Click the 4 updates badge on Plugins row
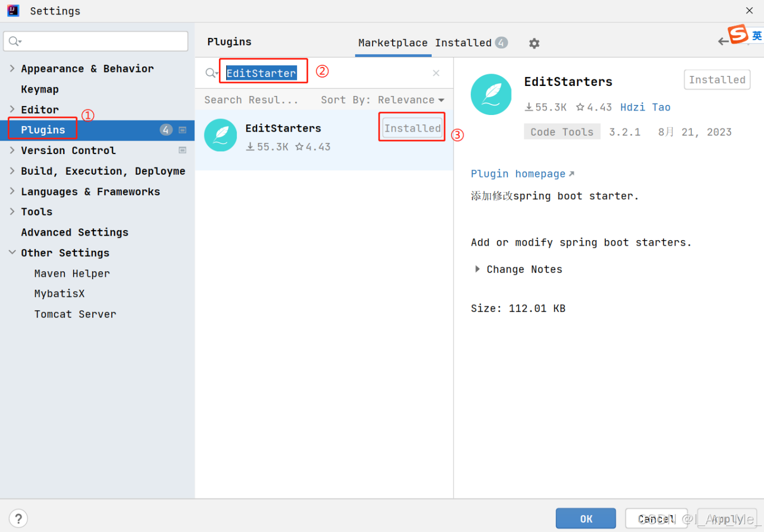The width and height of the screenshot is (764, 532). pos(166,130)
